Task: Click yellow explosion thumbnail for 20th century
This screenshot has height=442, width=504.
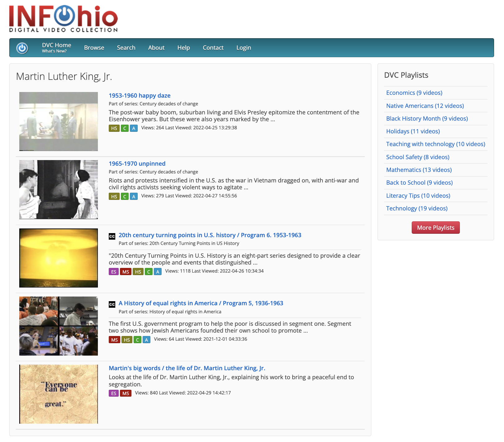Action: click(58, 258)
